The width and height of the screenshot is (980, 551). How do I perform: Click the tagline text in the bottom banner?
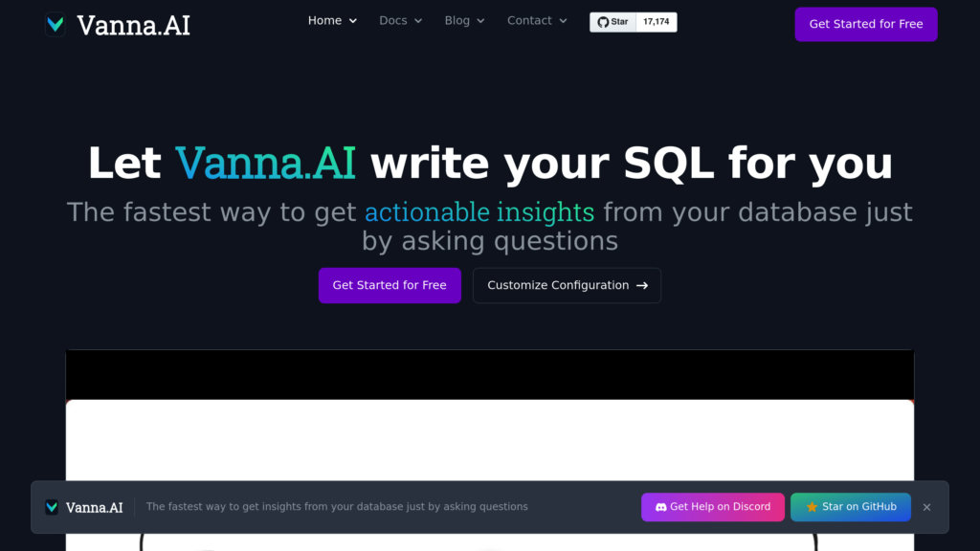pyautogui.click(x=337, y=507)
